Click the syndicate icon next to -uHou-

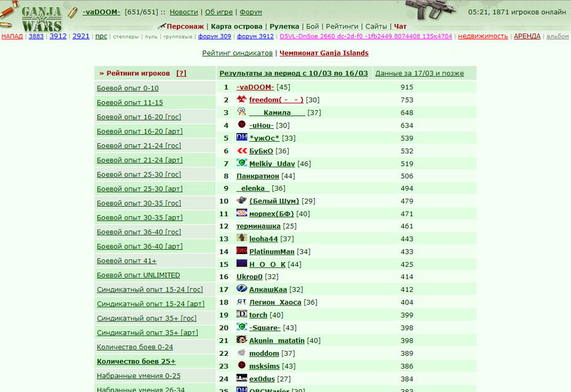pos(241,125)
